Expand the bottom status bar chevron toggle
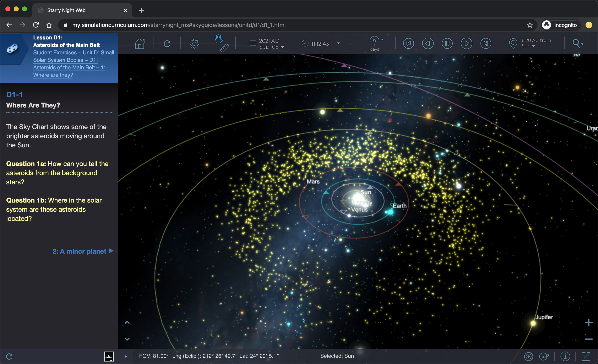 pyautogui.click(x=126, y=356)
